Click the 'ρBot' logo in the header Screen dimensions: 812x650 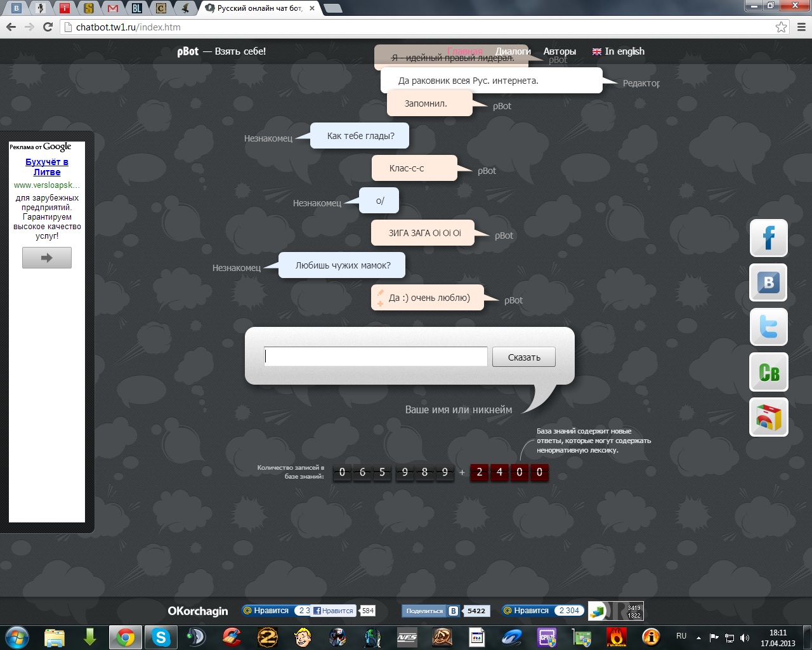point(188,51)
